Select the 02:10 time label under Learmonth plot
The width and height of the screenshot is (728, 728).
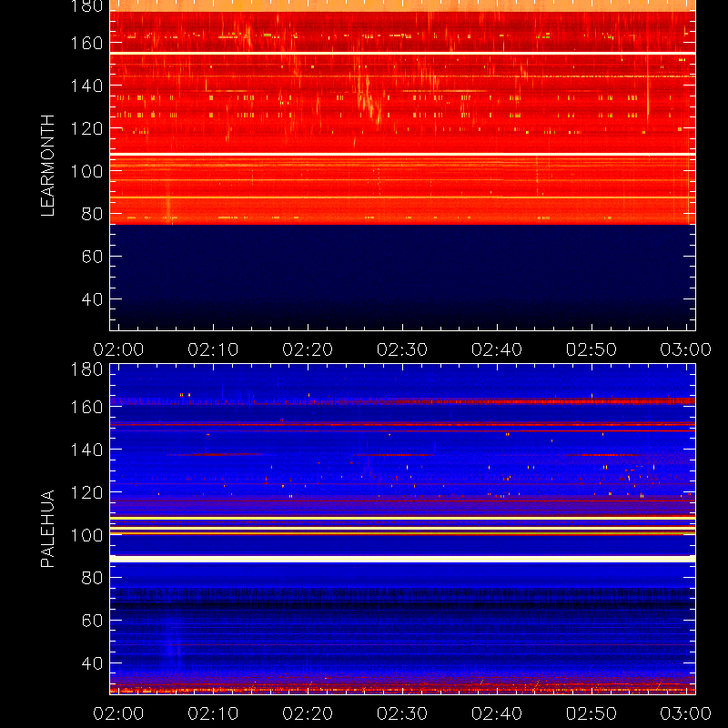[x=213, y=349]
